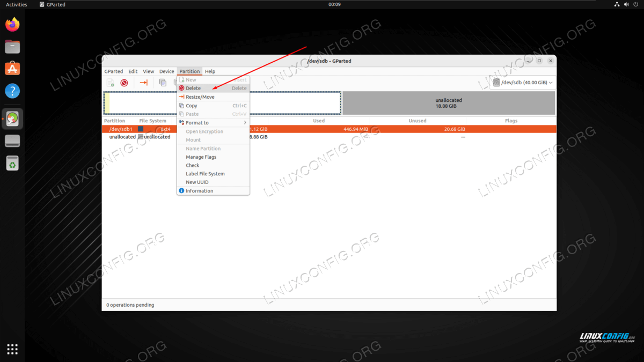Click the ext4 blue color swatch
Image resolution: width=644 pixels, height=362 pixels.
tap(141, 129)
